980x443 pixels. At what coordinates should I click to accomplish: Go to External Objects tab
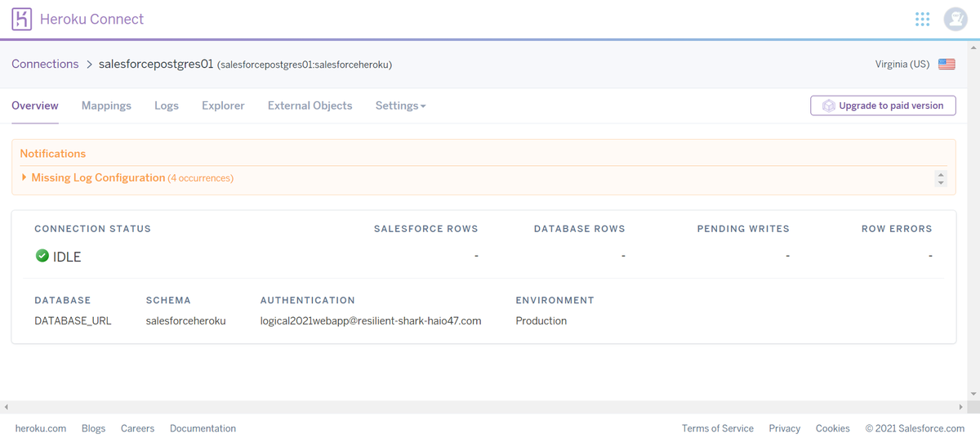tap(310, 105)
